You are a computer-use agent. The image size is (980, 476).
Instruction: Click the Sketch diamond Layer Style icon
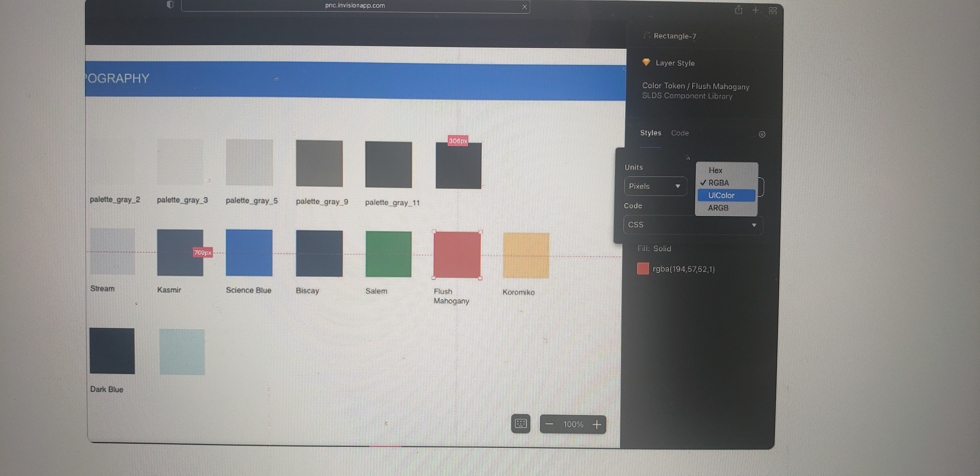(x=646, y=62)
